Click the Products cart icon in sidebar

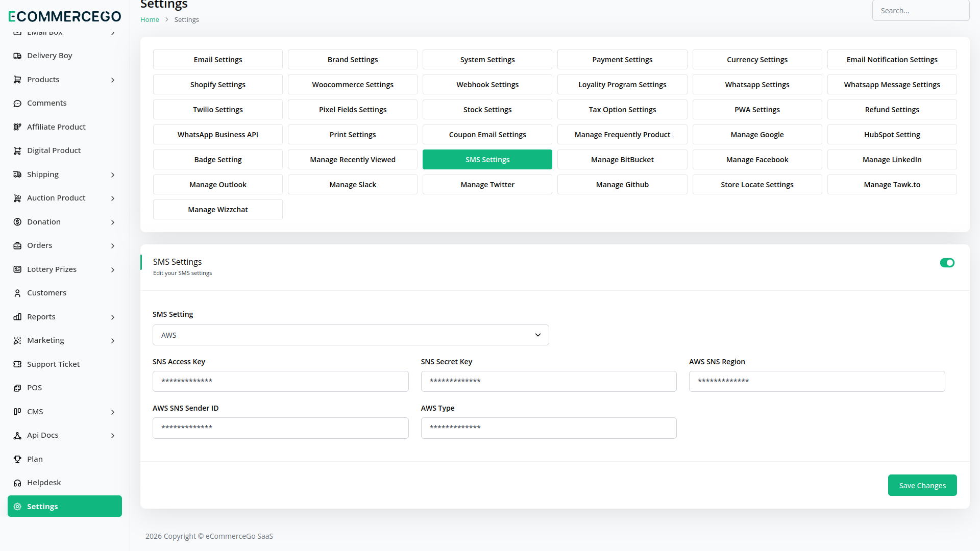(17, 80)
